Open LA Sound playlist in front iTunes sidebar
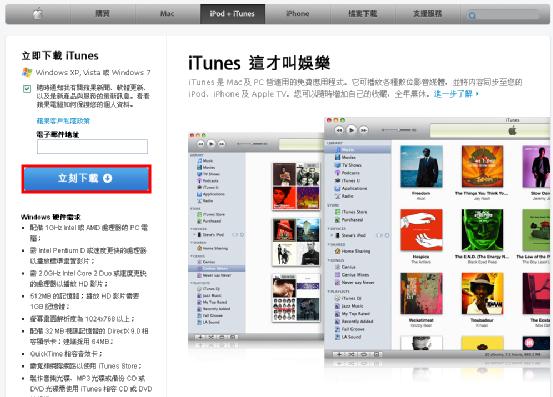 pyautogui.click(x=347, y=337)
